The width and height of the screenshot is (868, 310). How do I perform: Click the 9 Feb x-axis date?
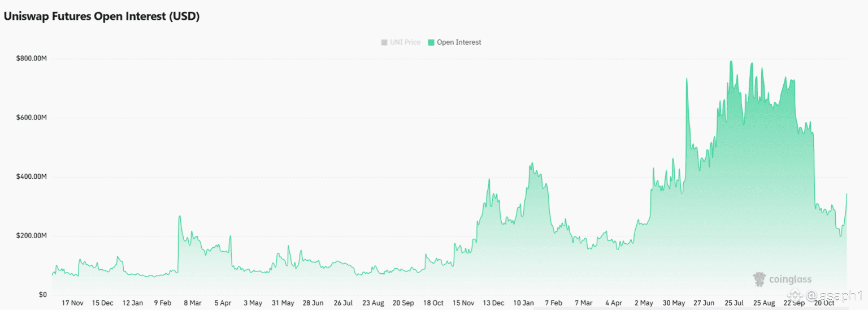click(162, 303)
